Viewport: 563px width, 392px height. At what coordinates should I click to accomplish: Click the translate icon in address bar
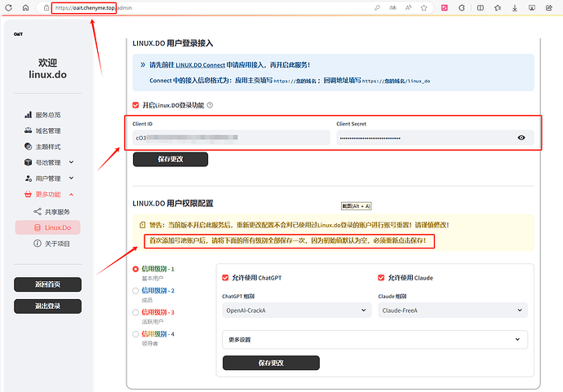pos(392,7)
